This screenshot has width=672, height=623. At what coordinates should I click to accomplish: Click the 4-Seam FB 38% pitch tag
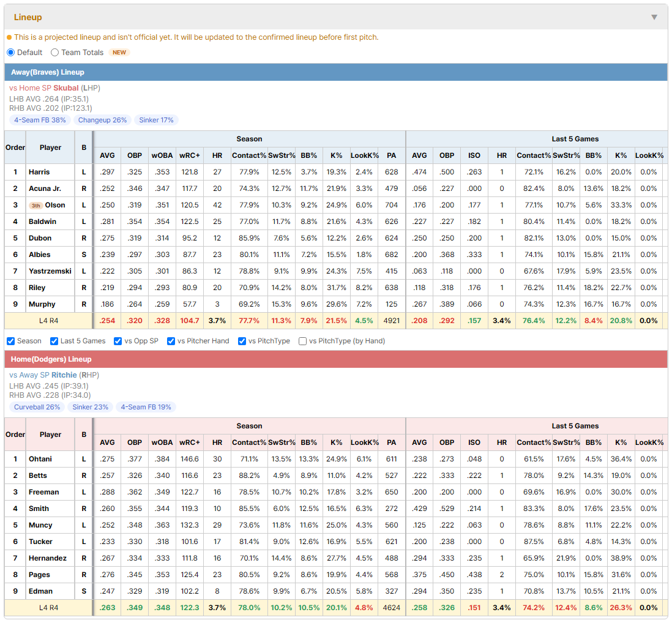tap(40, 120)
